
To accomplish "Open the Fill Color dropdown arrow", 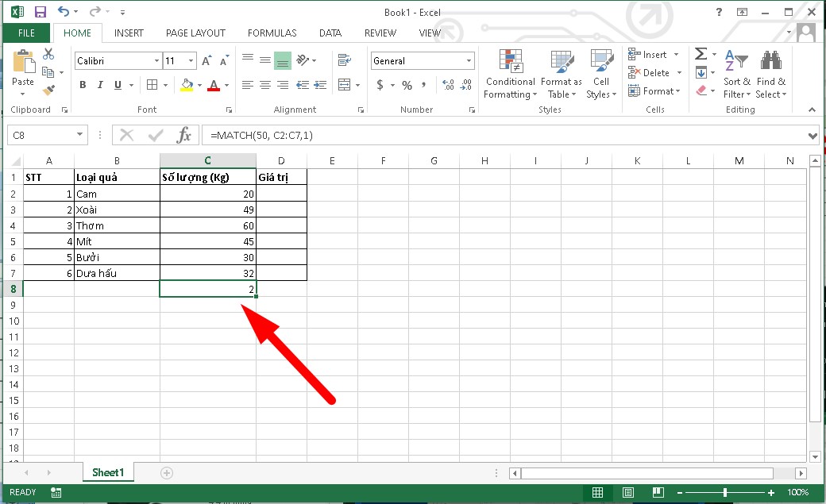I will point(199,85).
